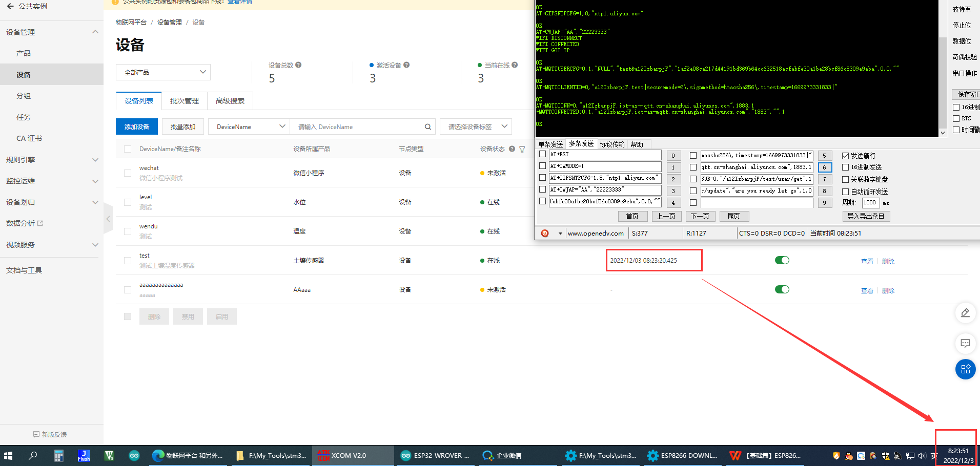This screenshot has width=980, height=466.
Task: Click the red serial port status icon in XCOM
Action: pos(545,233)
